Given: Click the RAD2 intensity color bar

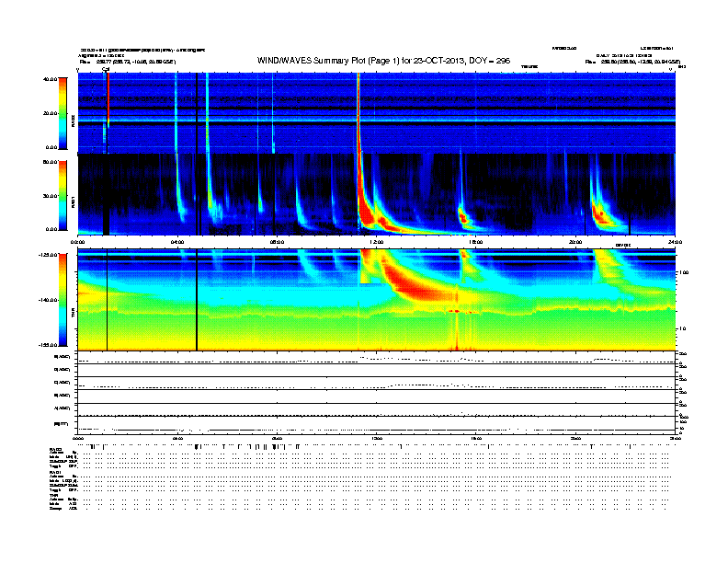Looking at the screenshot, I should tap(63, 113).
